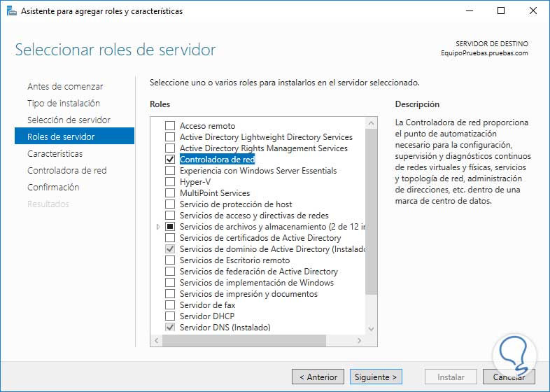550x392 pixels.
Task: Check the Acceso remoto role checkbox
Action: point(170,125)
